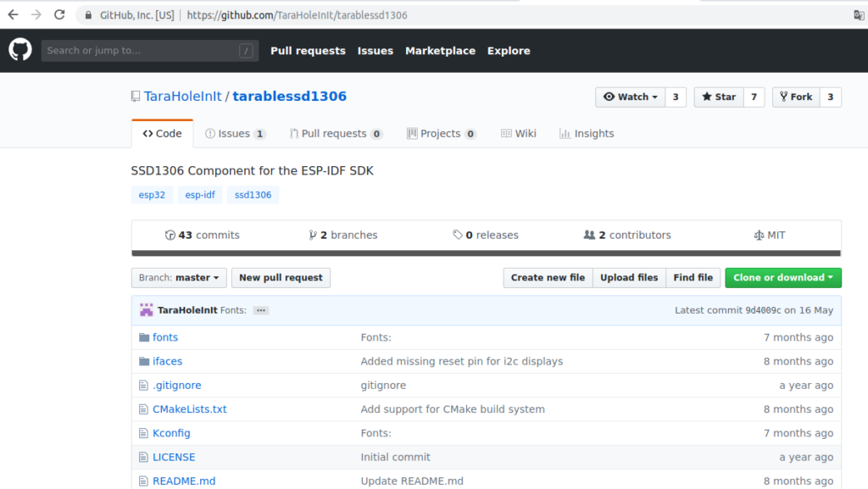Screen dimensions: 868x489
Task: Click the repository icon beside TaraHoleInIt
Action: point(136,97)
